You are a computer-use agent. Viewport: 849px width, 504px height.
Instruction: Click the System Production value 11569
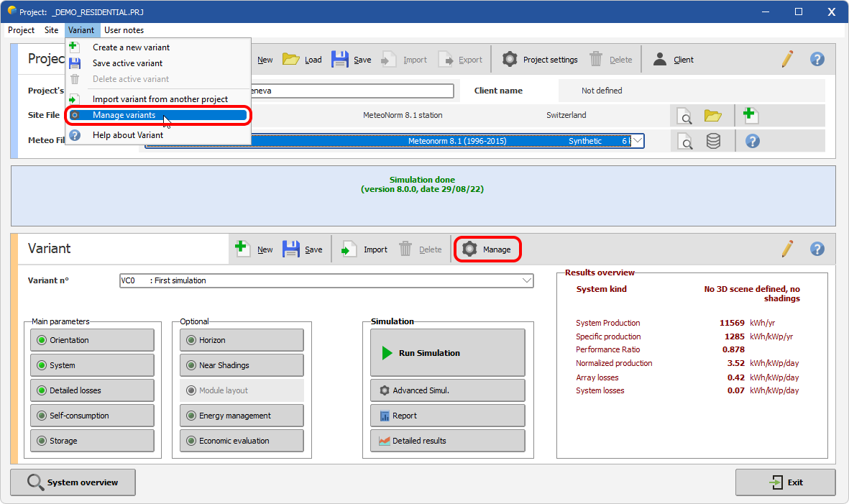[732, 323]
